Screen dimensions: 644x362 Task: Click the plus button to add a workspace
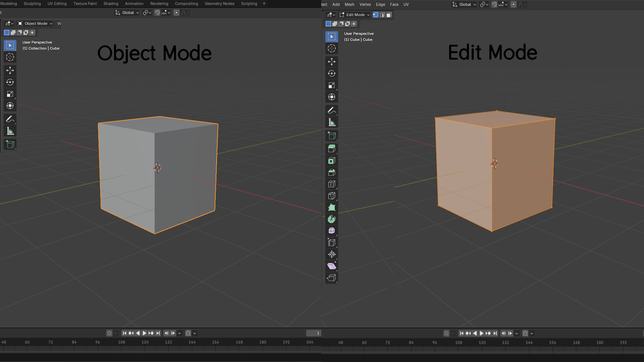click(x=264, y=4)
